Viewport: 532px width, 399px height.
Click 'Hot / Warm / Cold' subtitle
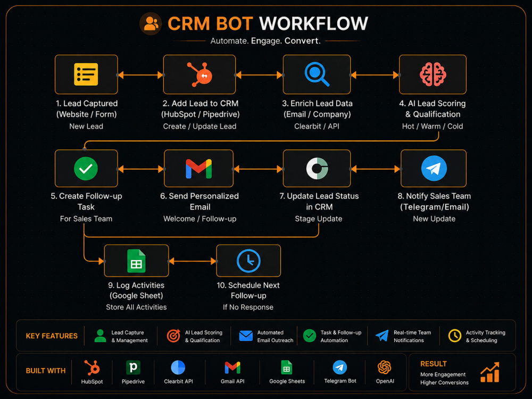click(x=432, y=126)
